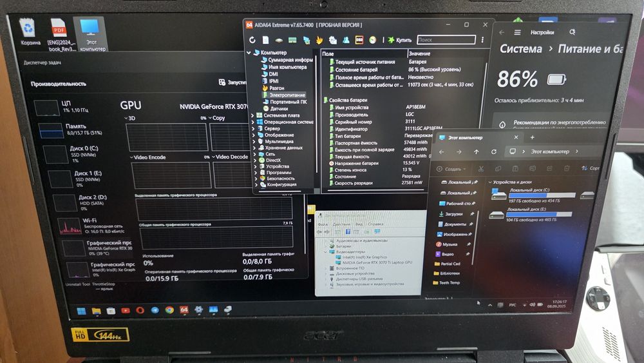
Task: Select the Электропитание tree item
Action: click(x=284, y=95)
